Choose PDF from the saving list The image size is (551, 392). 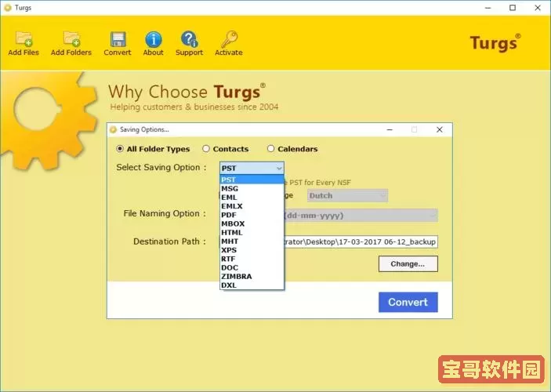coord(252,215)
